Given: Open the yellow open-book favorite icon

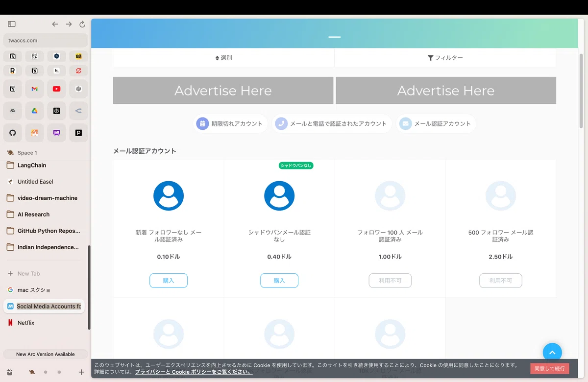Looking at the screenshot, I should pyautogui.click(x=78, y=56).
